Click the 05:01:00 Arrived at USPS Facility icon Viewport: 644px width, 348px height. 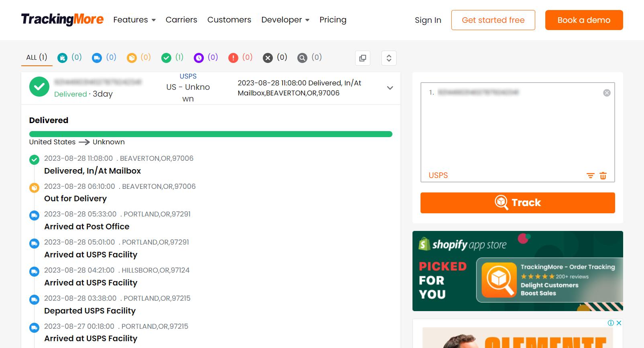35,243
